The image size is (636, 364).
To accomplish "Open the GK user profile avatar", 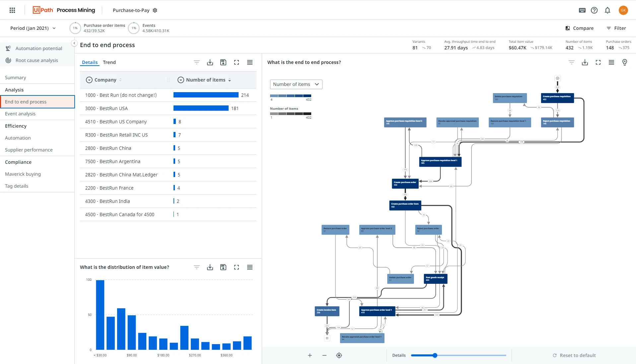I will coord(623,10).
